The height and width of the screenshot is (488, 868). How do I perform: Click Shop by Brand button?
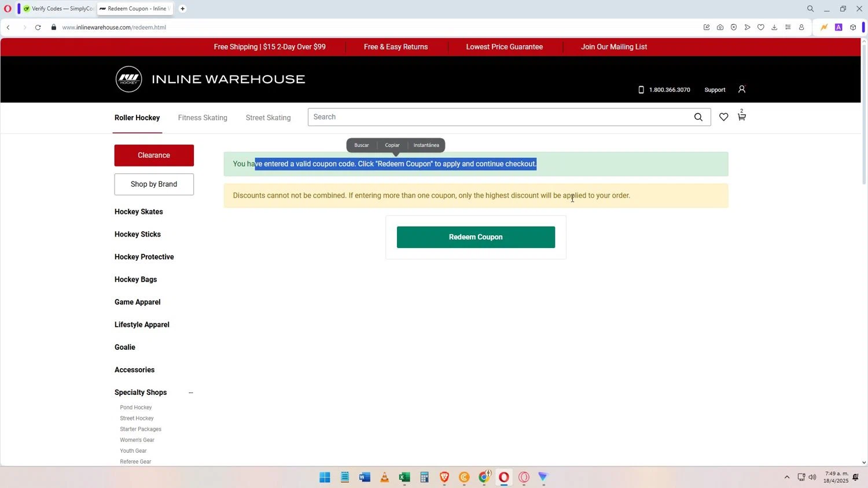click(154, 184)
